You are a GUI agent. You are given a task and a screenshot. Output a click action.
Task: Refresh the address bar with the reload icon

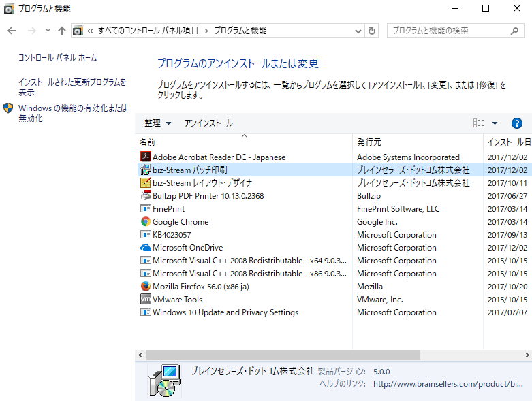(372, 31)
